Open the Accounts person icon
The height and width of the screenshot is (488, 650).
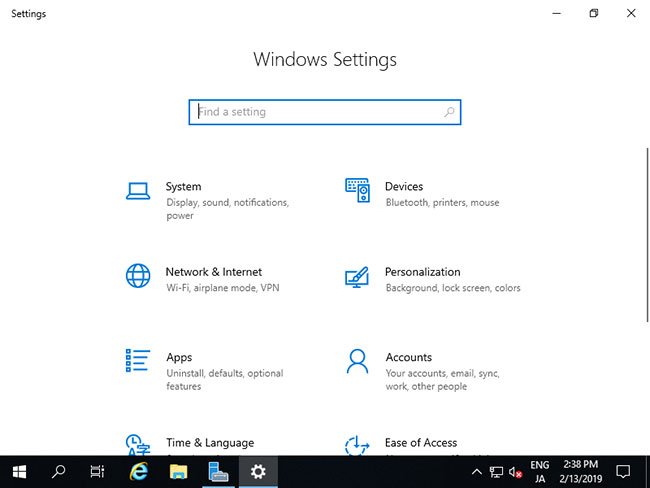(357, 361)
